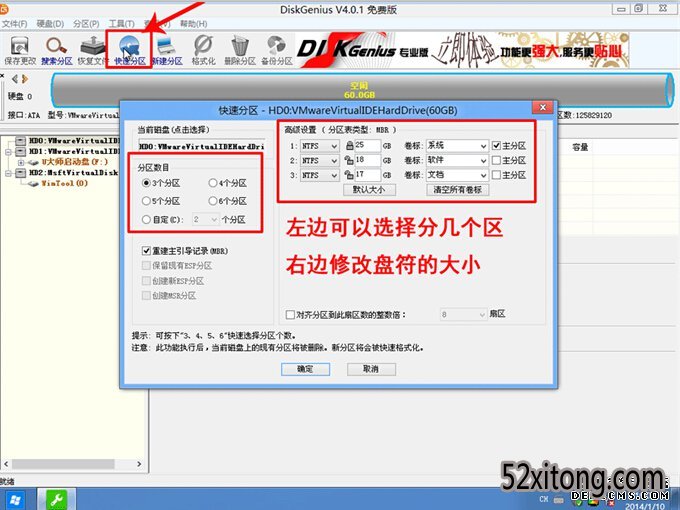
Task: Toggle lock icon for partition 2 size
Action: pos(349,161)
